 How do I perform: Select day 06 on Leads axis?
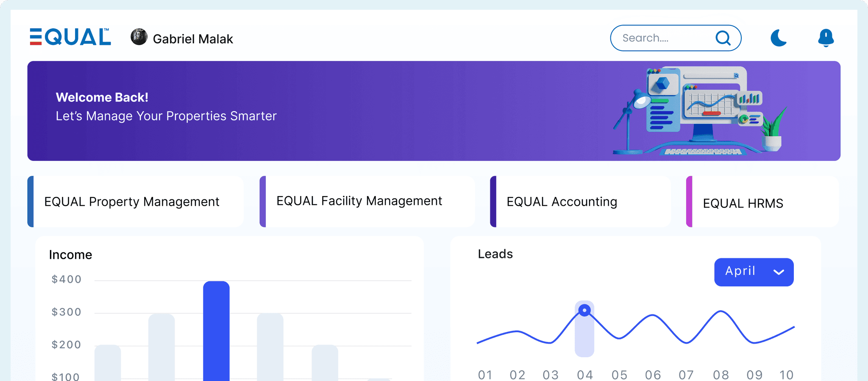pyautogui.click(x=653, y=375)
